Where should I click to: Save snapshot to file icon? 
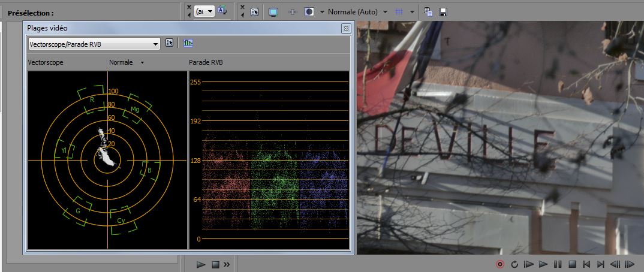pyautogui.click(x=443, y=12)
